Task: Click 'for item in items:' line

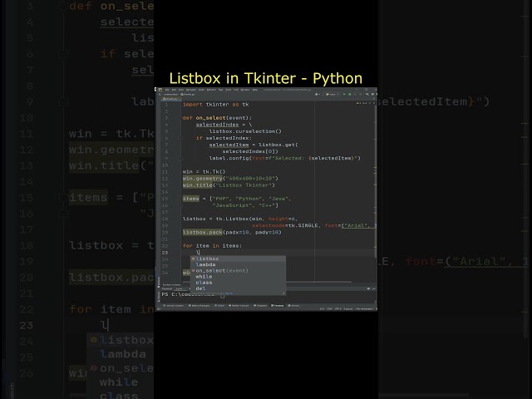Action: coord(212,246)
